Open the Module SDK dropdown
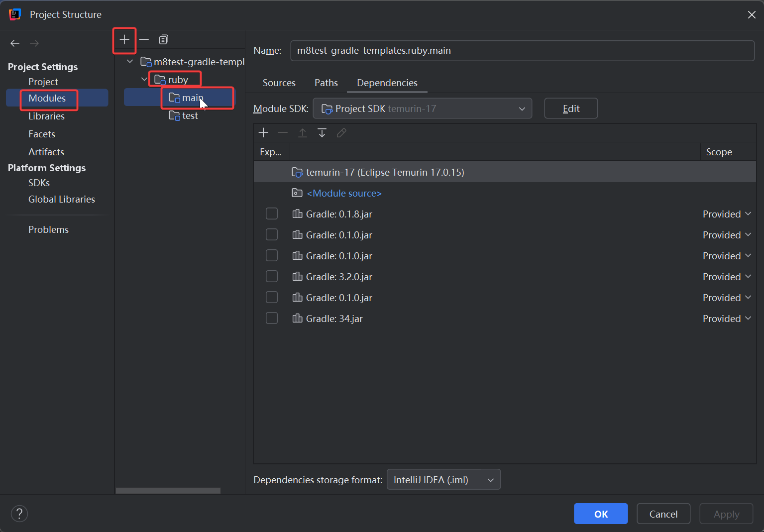This screenshot has width=764, height=532. coord(422,108)
